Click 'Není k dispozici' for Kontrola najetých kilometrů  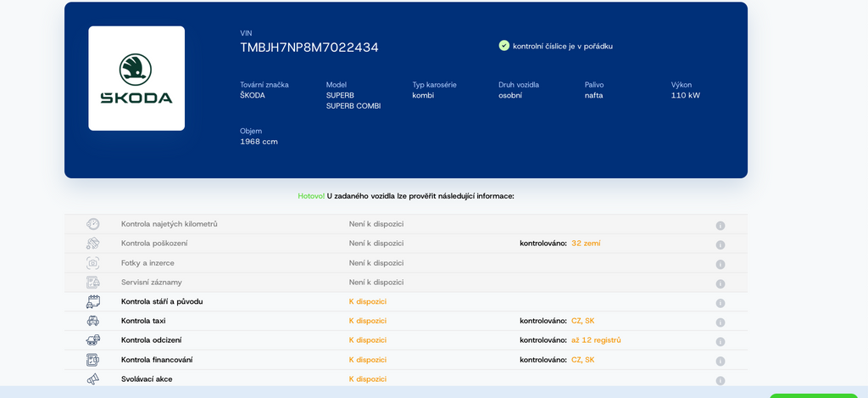[x=376, y=224]
